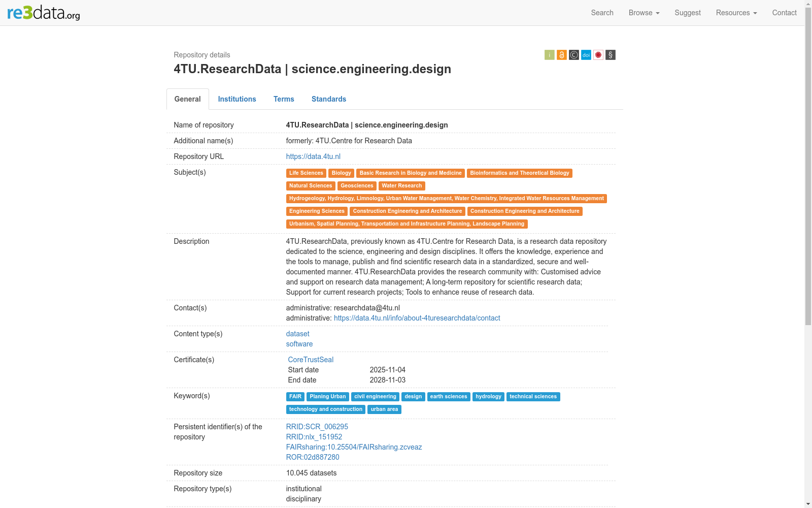Click the dark paragraph-sign policy badge
This screenshot has width=812, height=508.
(611, 55)
